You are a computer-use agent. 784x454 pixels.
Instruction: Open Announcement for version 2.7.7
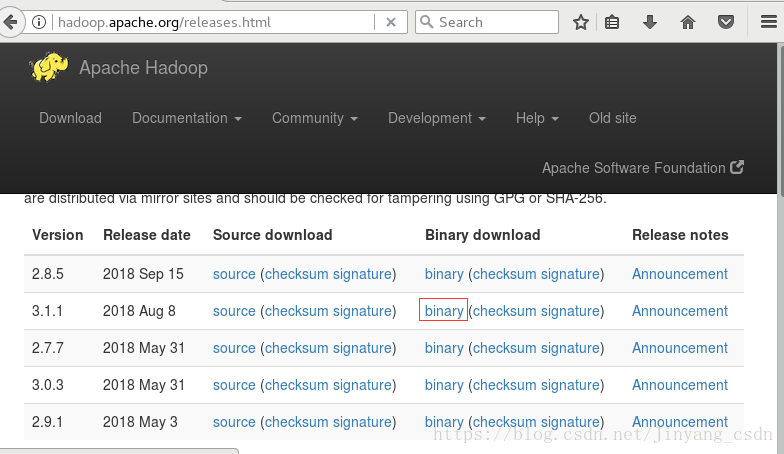tap(680, 348)
